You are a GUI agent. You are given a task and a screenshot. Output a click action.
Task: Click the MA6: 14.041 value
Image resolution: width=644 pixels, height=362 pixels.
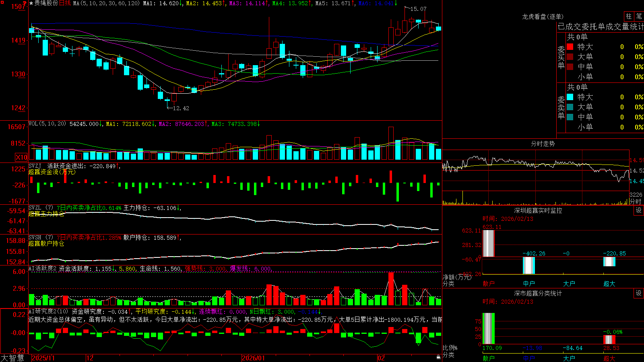coord(378,3)
